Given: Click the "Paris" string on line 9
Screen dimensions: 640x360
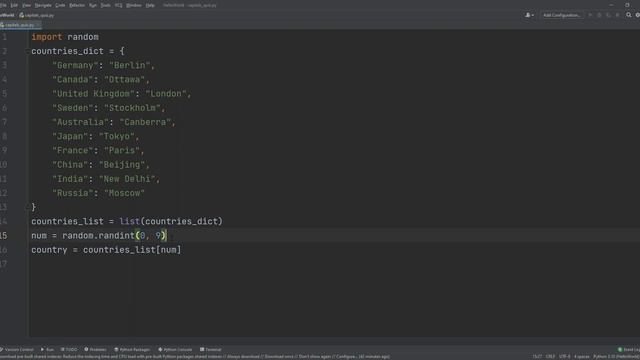Looking at the screenshot, I should click(122, 151).
